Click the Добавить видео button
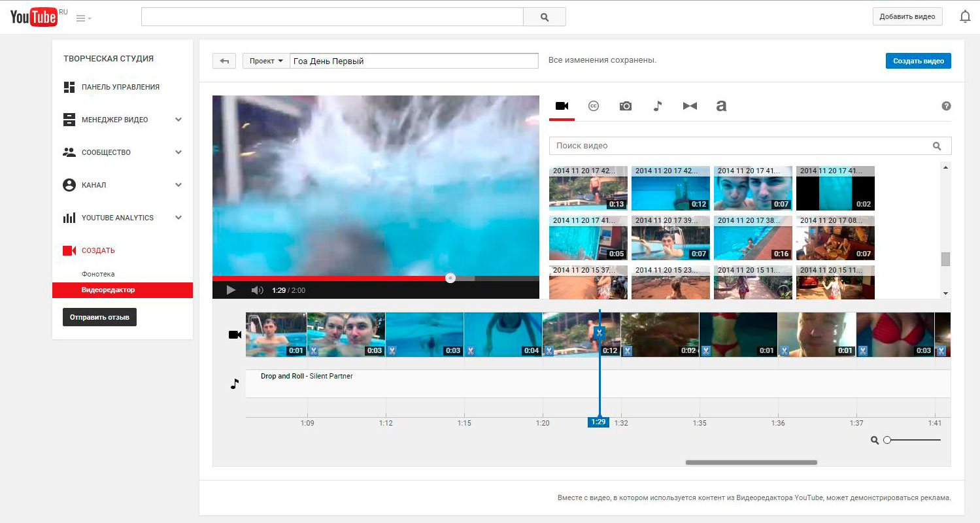This screenshot has height=523, width=980. [907, 17]
